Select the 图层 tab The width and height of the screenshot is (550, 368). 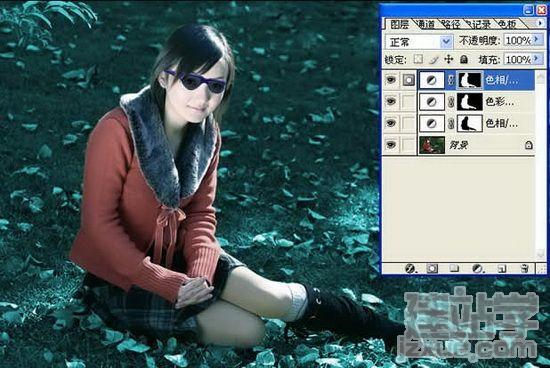[400, 24]
